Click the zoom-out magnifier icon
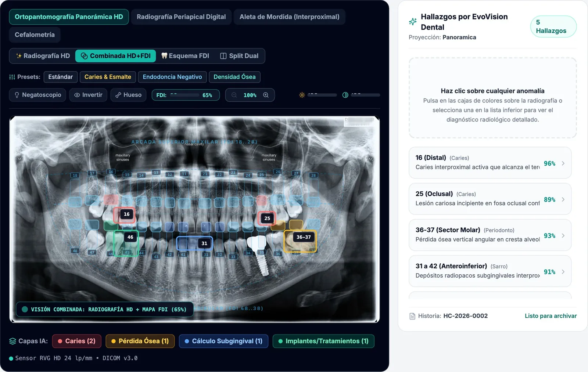The image size is (588, 372). tap(234, 95)
